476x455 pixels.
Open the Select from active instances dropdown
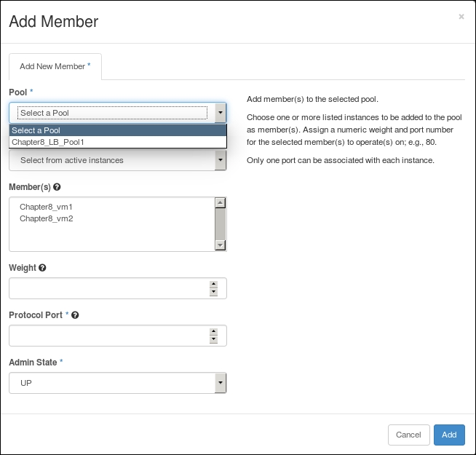tap(118, 160)
